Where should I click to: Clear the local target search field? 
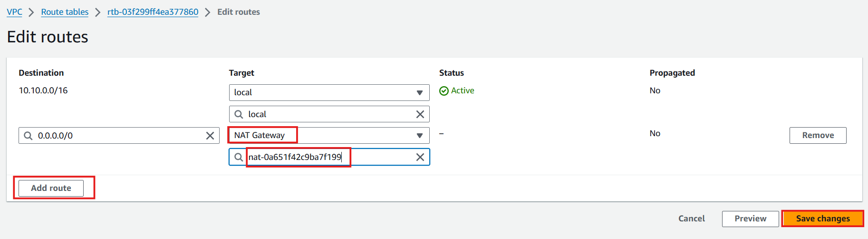[x=420, y=114]
